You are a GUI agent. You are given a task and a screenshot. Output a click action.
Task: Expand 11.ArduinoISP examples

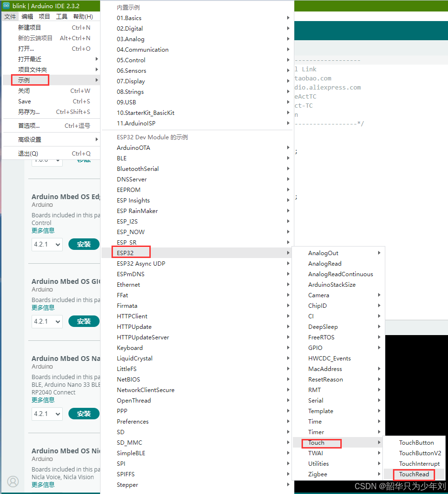click(198, 123)
